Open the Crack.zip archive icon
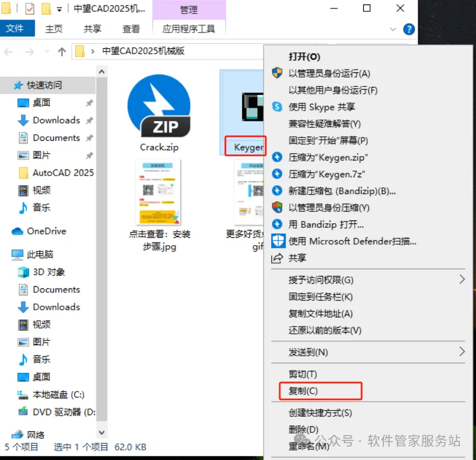 [159, 106]
